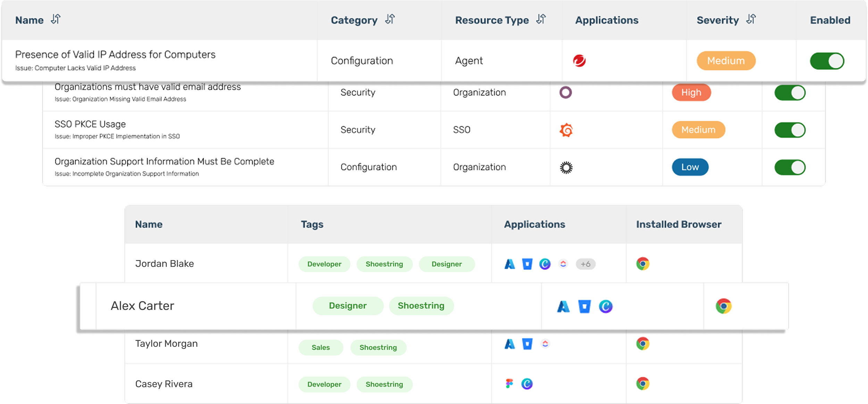
Task: Disable the Presence of Valid IP Address rule
Action: point(827,61)
